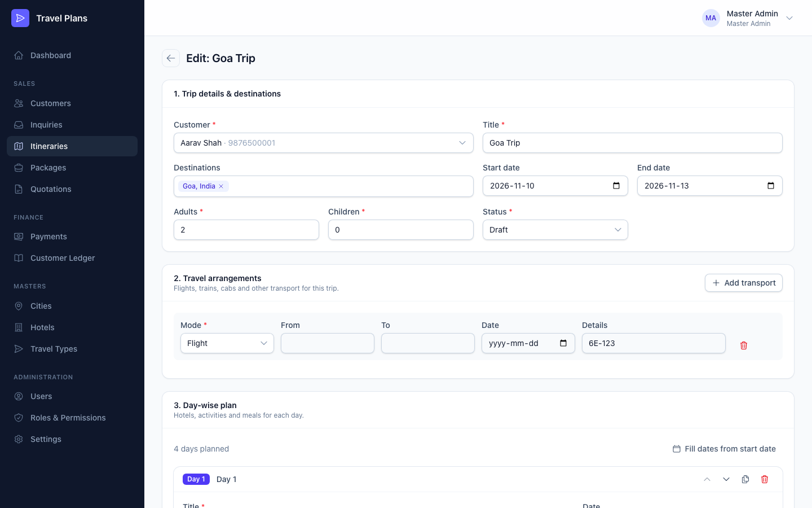Click the Packages icon in sidebar
This screenshot has width=812, height=508.
[x=19, y=168]
